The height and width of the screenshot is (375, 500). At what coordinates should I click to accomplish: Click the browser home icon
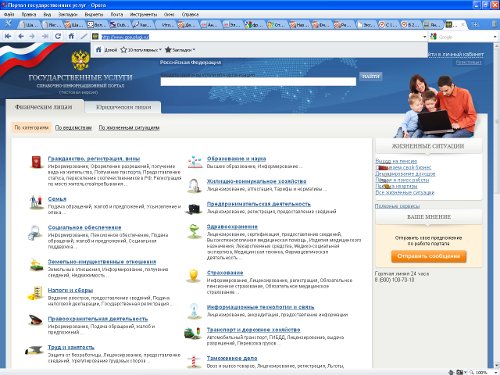point(71,36)
